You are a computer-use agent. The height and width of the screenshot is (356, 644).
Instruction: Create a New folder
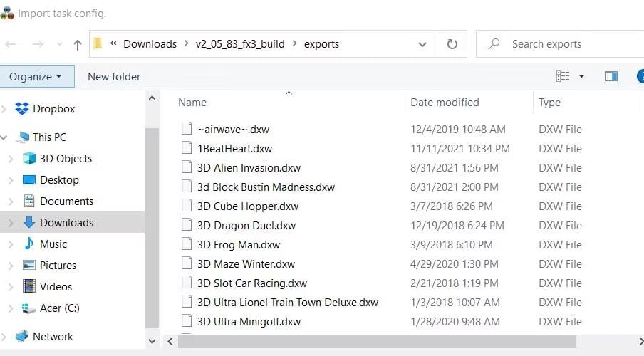[x=114, y=76]
